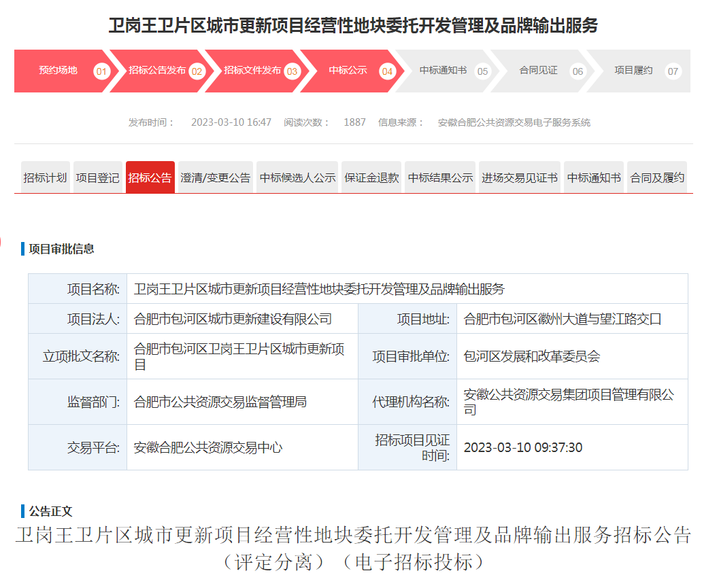Click the 项目名称 value cell in table
The width and height of the screenshot is (702, 588).
pyautogui.click(x=407, y=289)
